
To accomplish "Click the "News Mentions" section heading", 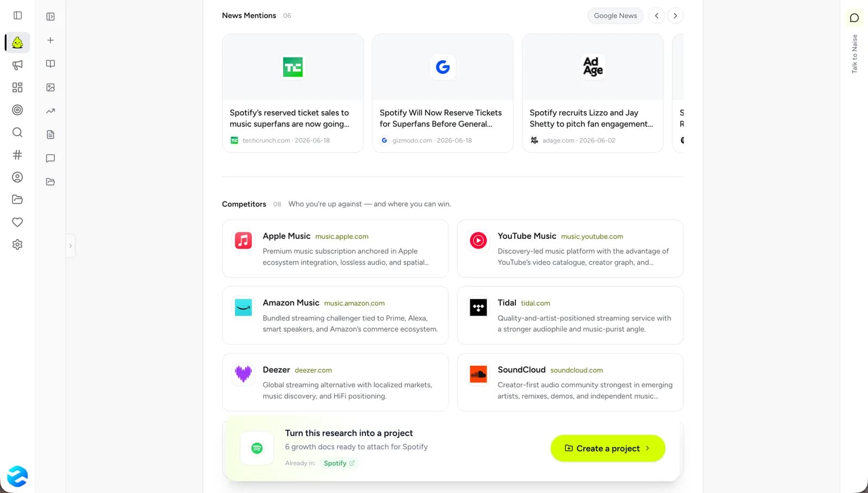I will click(x=249, y=16).
